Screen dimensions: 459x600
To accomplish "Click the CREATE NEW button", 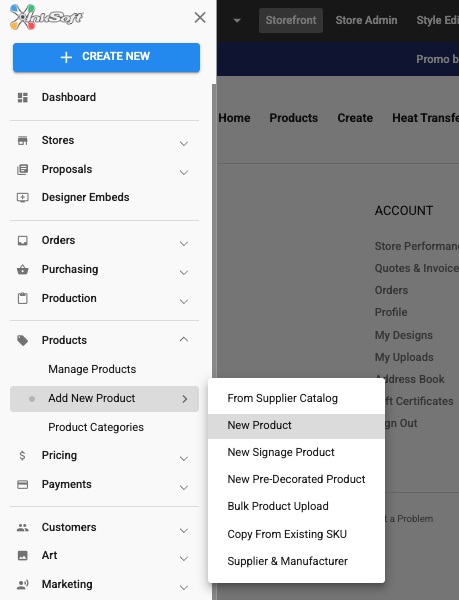I will click(106, 57).
